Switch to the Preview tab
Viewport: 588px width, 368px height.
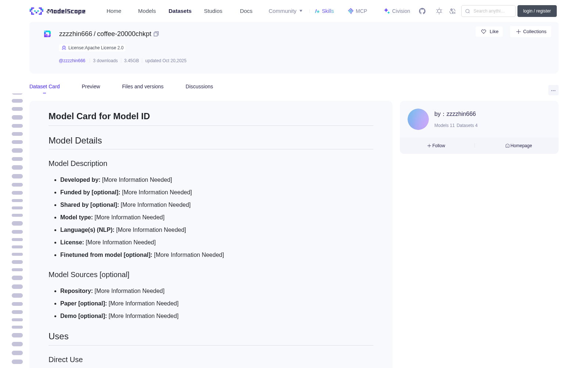(x=91, y=86)
